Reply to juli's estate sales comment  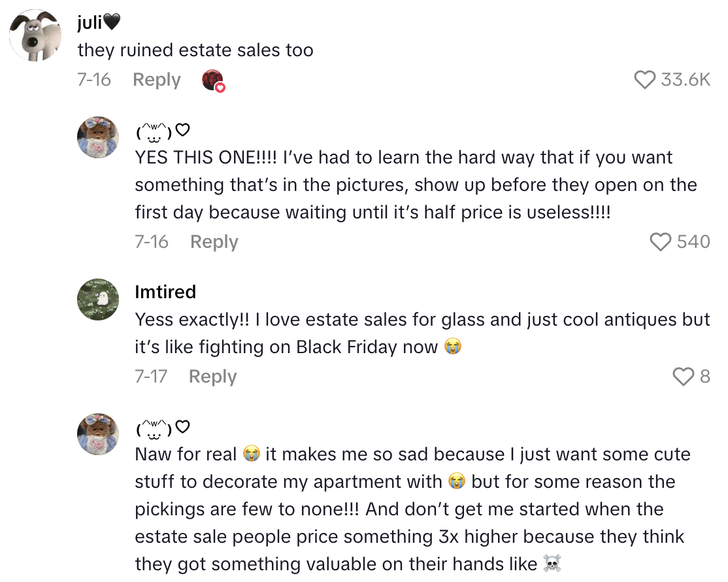(x=156, y=80)
